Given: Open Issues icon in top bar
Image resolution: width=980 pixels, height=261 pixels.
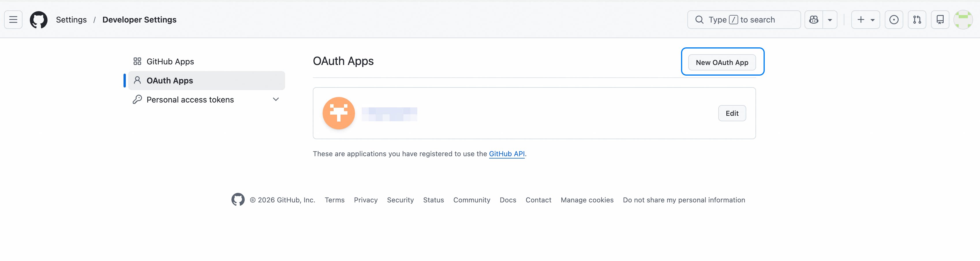Looking at the screenshot, I should click(894, 19).
